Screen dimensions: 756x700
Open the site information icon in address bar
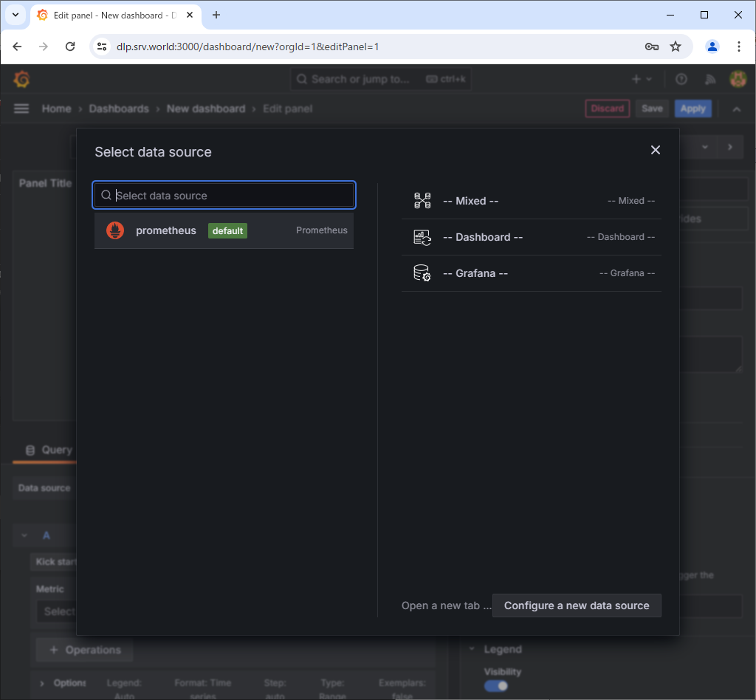pos(102,47)
